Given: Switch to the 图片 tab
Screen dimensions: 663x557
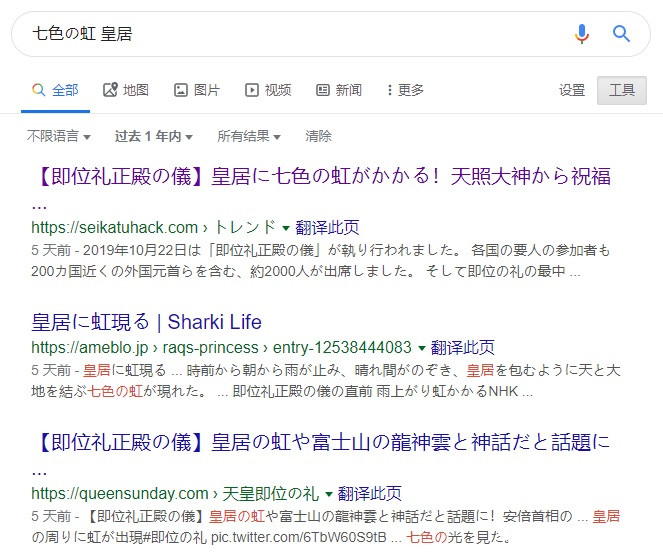Looking at the screenshot, I should tap(197, 90).
